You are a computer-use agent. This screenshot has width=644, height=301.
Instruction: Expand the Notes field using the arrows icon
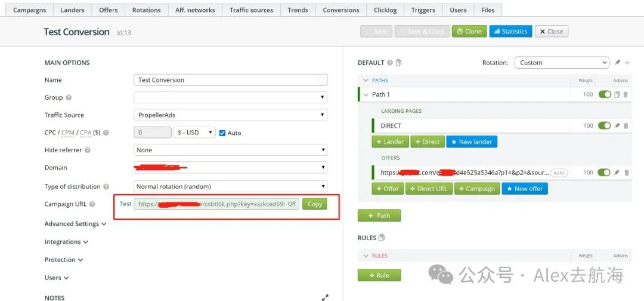pos(325,297)
